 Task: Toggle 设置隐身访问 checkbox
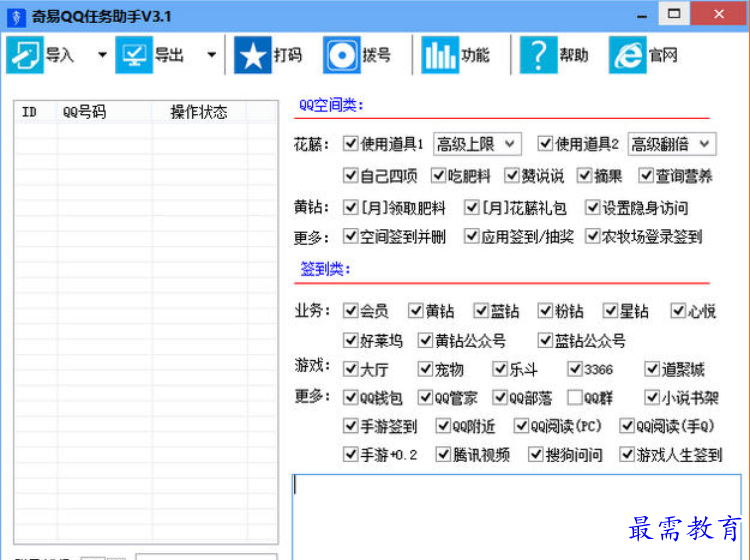[x=593, y=208]
